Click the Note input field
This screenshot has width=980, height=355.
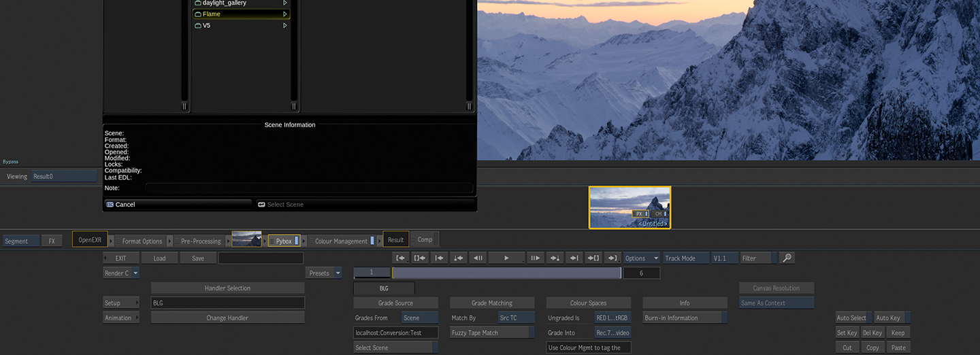tap(309, 188)
